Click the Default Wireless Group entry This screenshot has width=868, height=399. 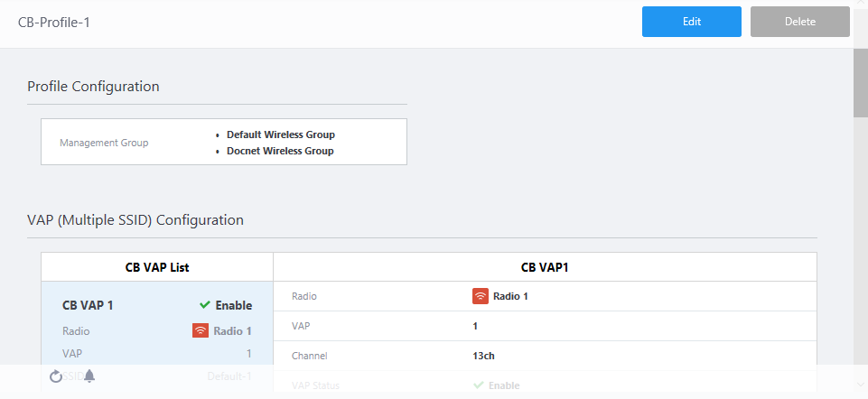tap(280, 135)
